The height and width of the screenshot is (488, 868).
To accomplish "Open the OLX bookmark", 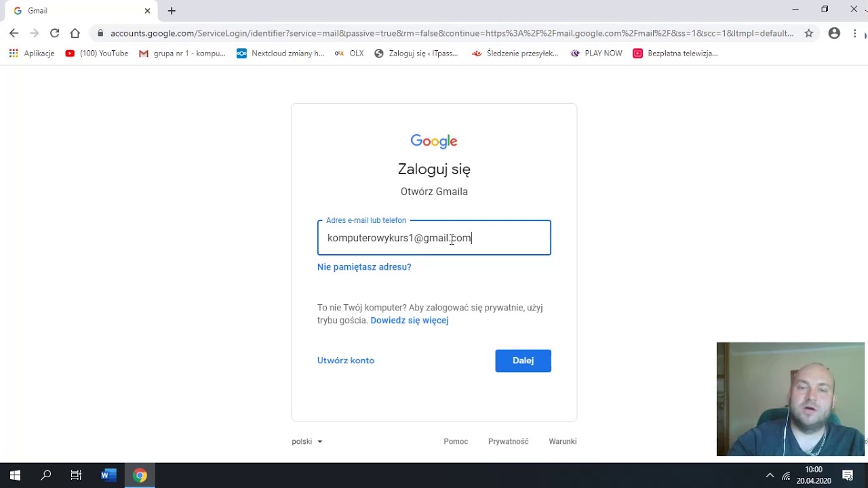I will point(349,54).
